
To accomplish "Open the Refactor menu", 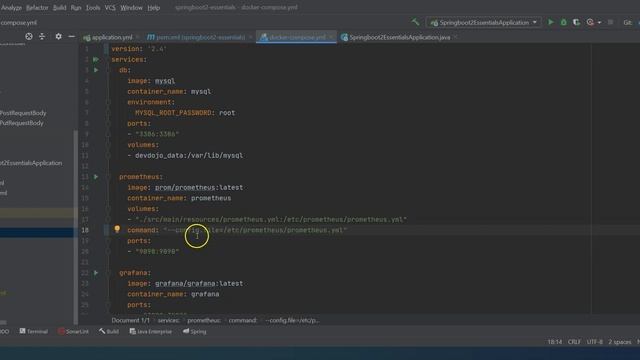I will click(37, 7).
